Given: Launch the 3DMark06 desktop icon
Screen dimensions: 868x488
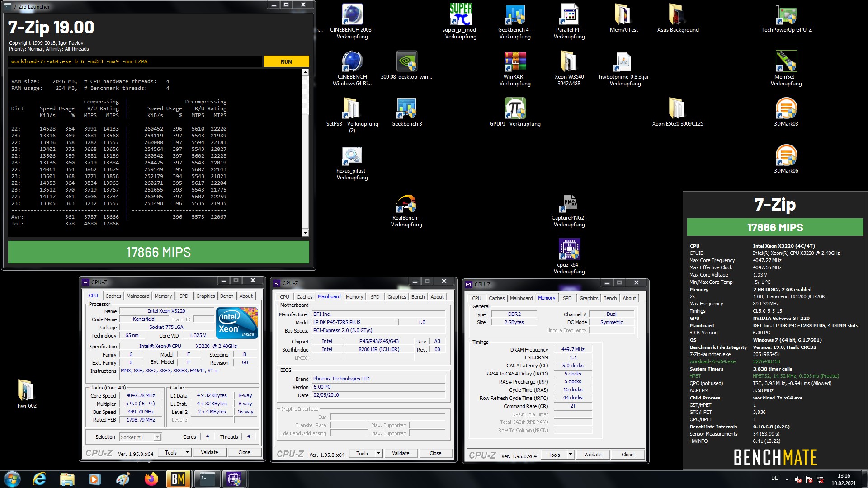Looking at the screenshot, I should point(786,159).
